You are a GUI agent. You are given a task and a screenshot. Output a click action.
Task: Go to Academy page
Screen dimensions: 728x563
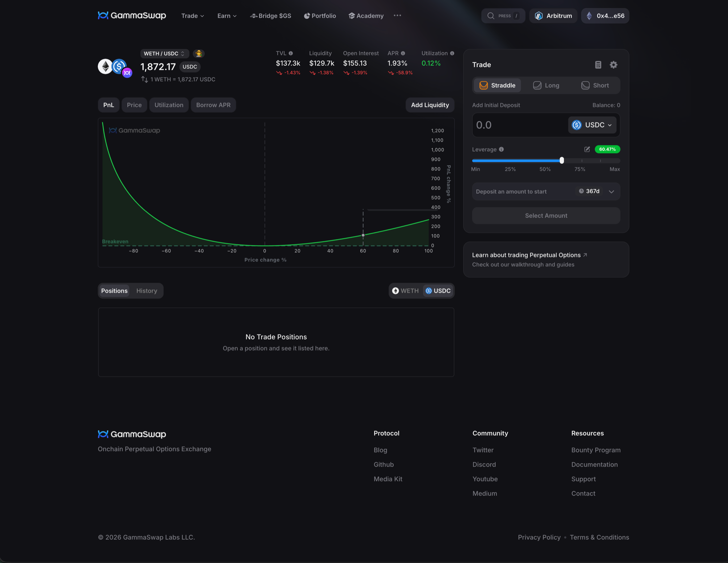(366, 16)
